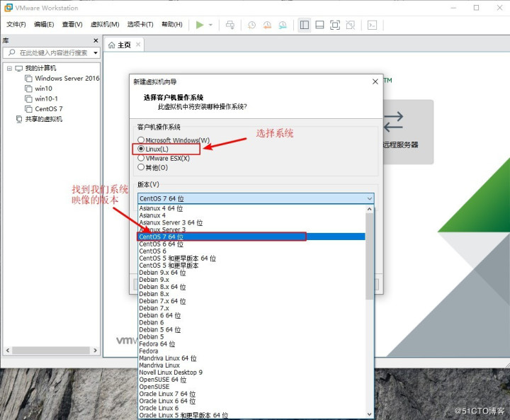Viewport: 510px width, 420px height.
Task: Open the 帮助(H) menu
Action: pyautogui.click(x=172, y=24)
